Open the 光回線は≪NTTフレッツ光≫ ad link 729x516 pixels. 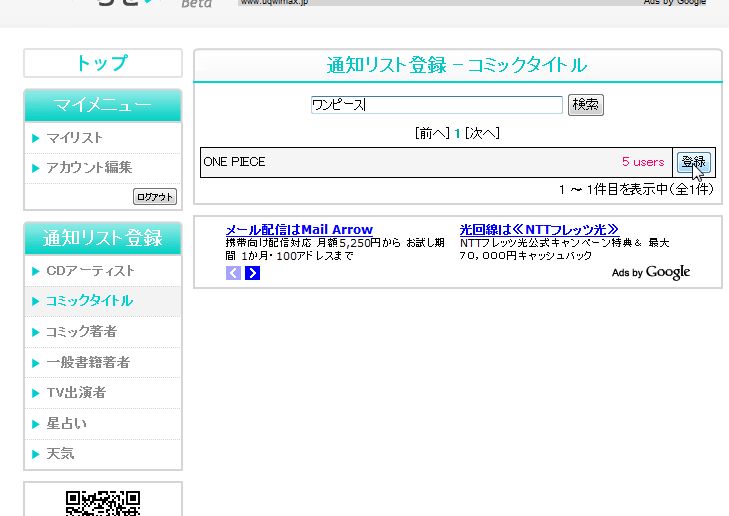(x=539, y=230)
